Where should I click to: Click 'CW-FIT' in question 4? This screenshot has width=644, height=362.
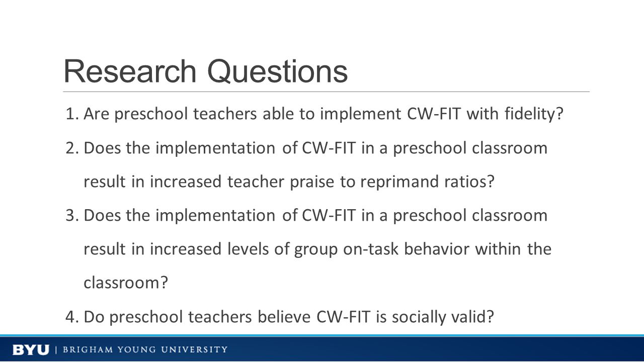click(x=345, y=317)
